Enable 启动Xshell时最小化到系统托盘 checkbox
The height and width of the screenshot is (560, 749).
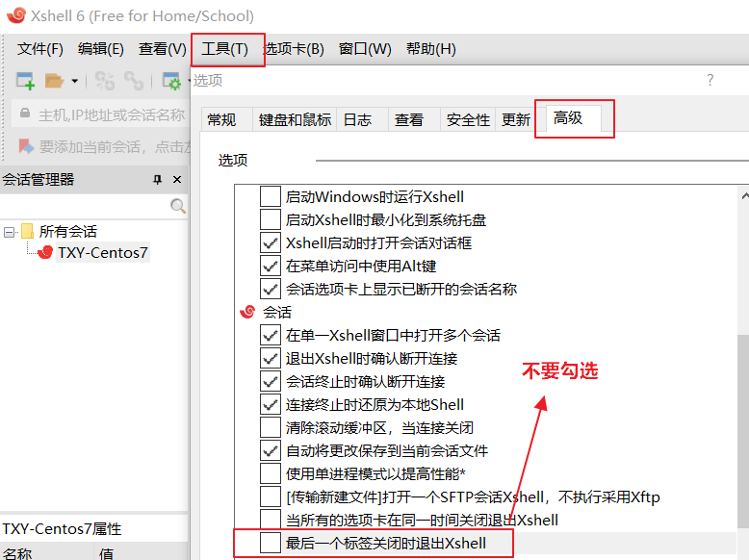point(270,219)
